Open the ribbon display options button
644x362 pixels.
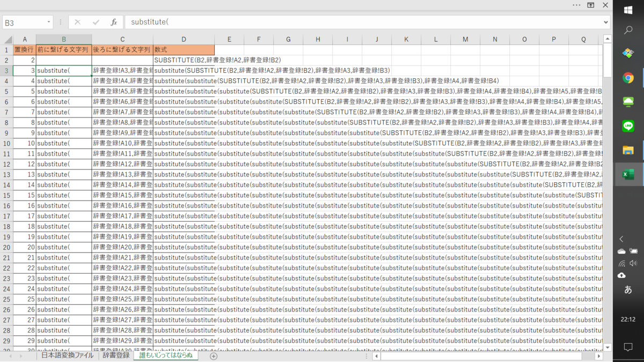coord(590,5)
